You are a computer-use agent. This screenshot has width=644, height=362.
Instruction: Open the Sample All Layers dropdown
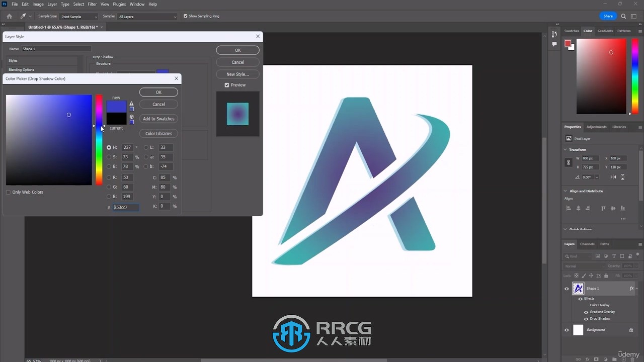click(x=147, y=17)
